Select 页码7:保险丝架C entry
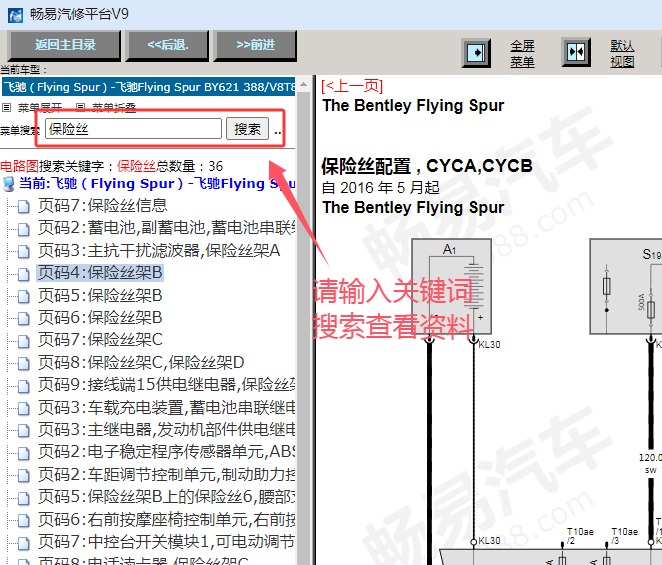This screenshot has height=565, width=662. (x=100, y=340)
